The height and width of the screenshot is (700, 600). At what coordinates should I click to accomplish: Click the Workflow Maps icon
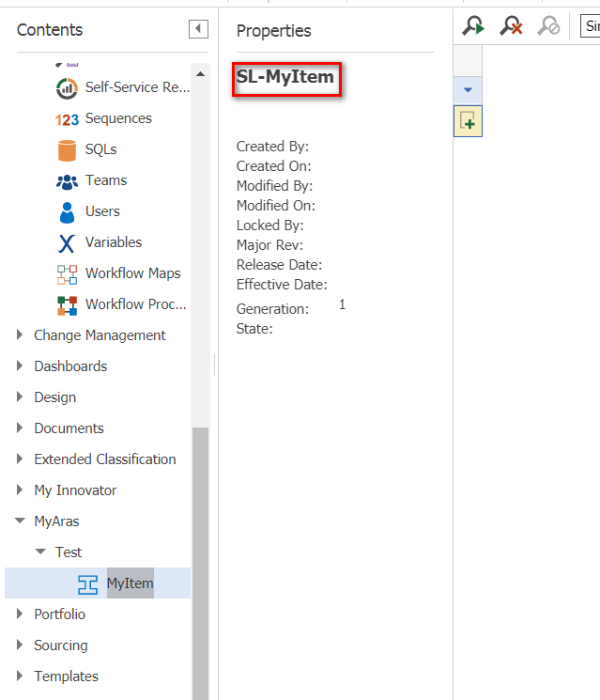tap(67, 274)
